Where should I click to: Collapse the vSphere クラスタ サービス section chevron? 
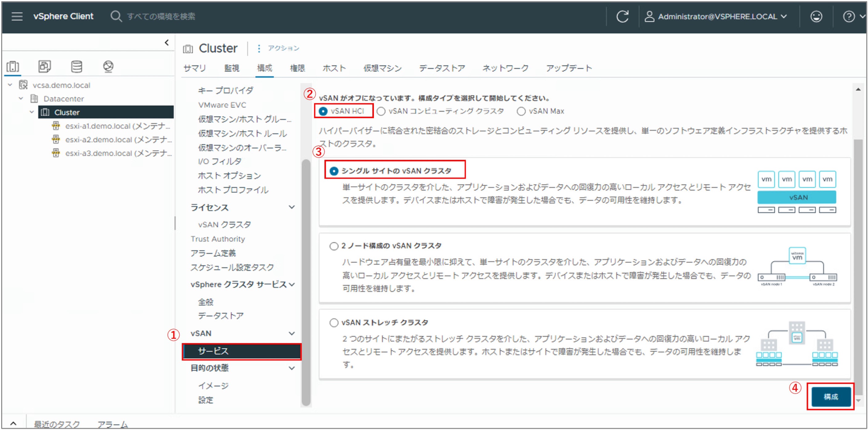tap(292, 284)
